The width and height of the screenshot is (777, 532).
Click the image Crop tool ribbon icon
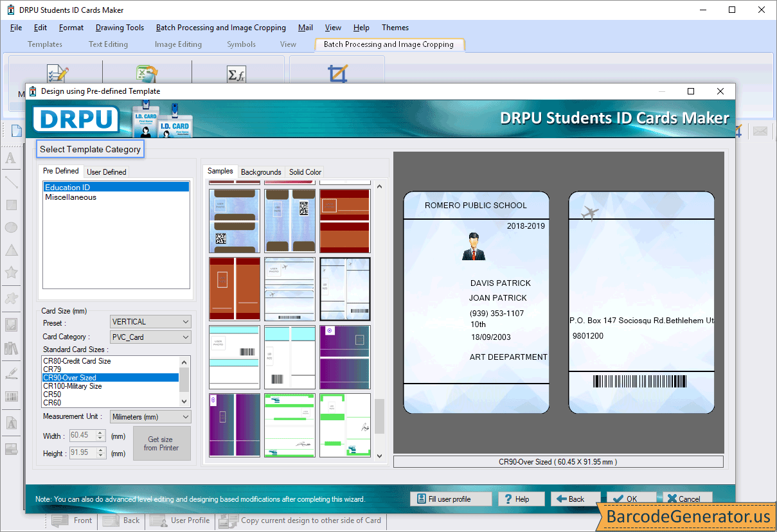click(337, 73)
